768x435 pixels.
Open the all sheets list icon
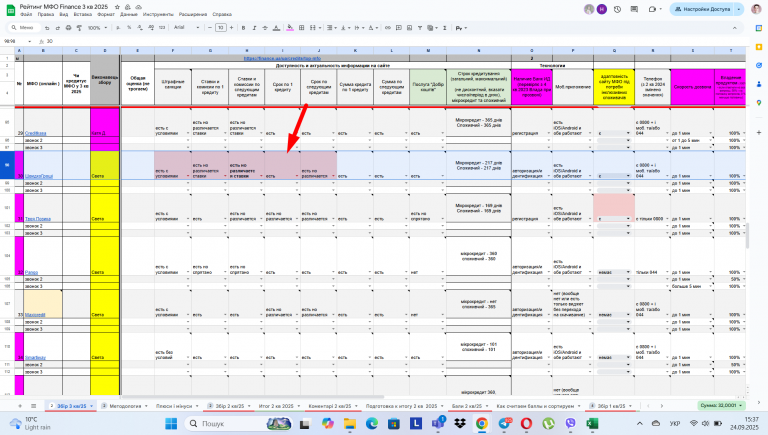tap(33, 406)
